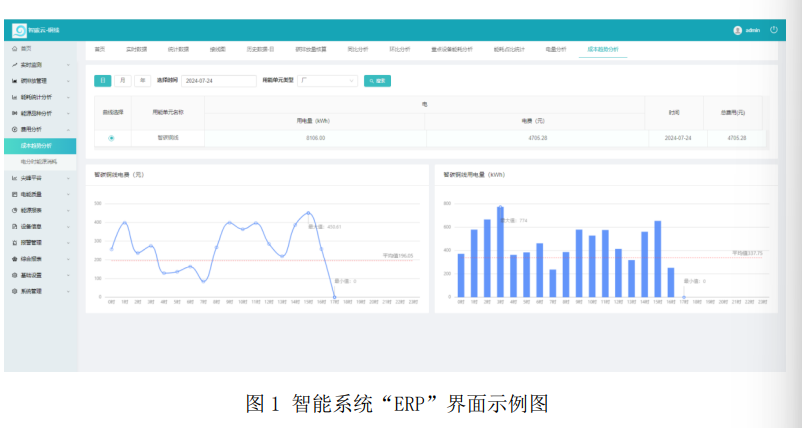802x428 pixels.
Task: Click the teal search button
Action: 377,80
